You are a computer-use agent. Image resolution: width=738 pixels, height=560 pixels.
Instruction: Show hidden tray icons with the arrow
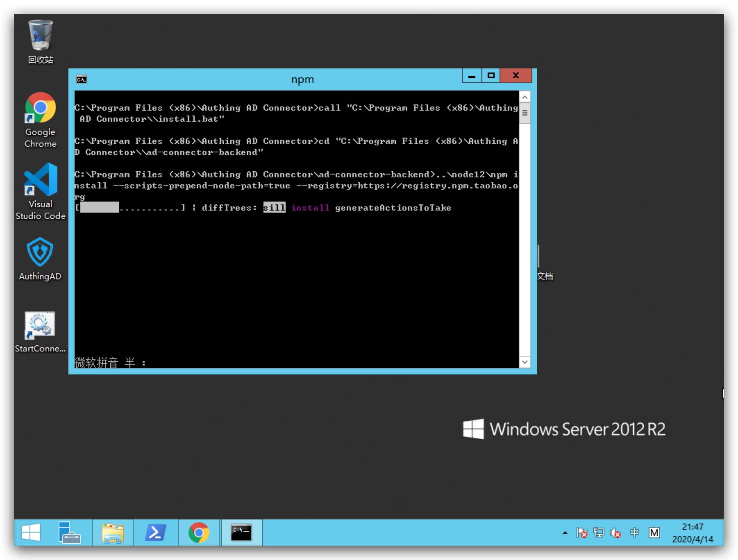pos(565,533)
